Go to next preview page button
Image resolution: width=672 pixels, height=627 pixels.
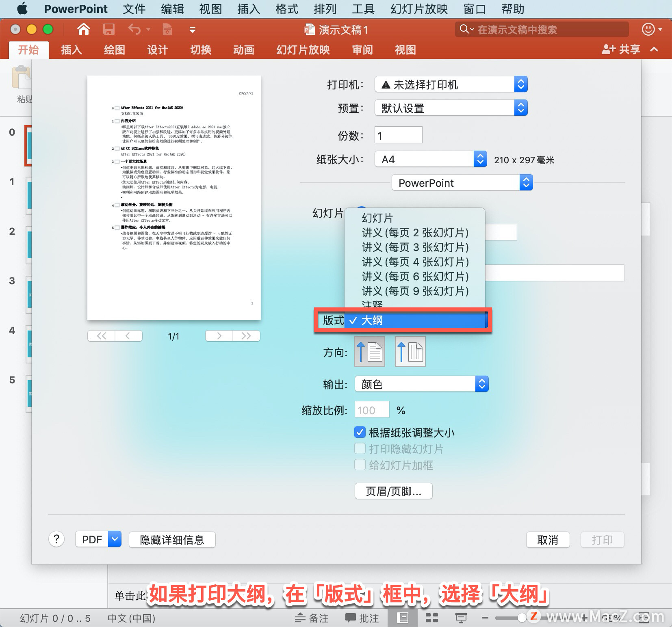coord(219,336)
